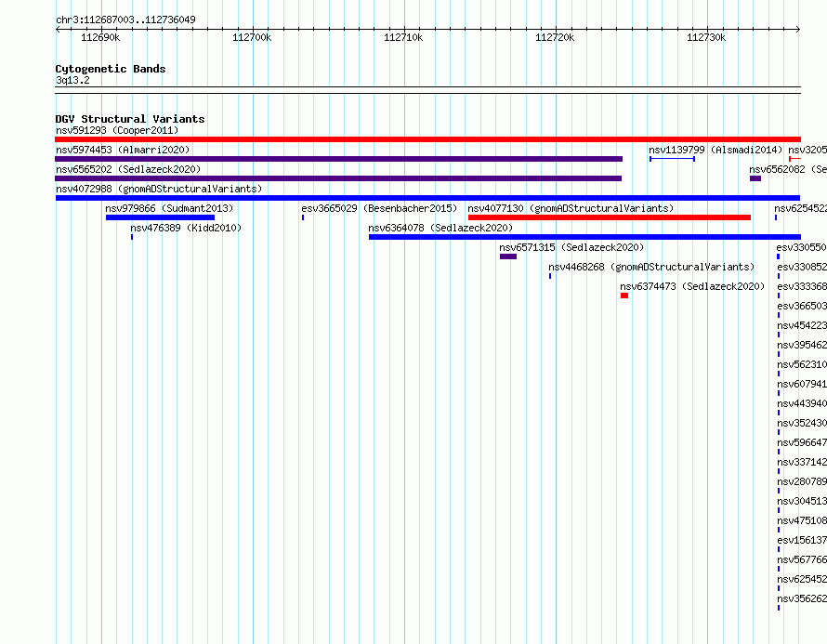Click the small purple nsv6562082 block
The image size is (827, 644).
755,178
